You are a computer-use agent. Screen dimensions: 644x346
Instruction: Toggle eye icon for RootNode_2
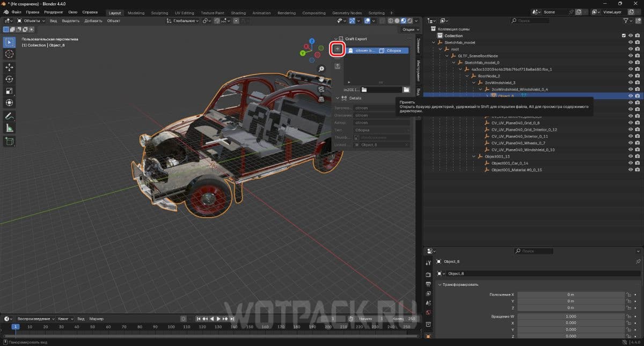tap(631, 76)
